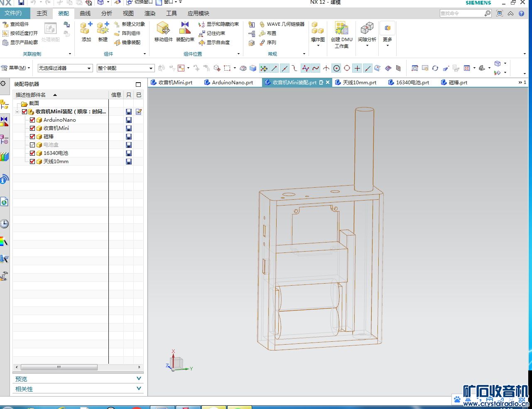Click 记住约束 Remember Constraints icon
The image size is (532, 409).
click(x=202, y=33)
